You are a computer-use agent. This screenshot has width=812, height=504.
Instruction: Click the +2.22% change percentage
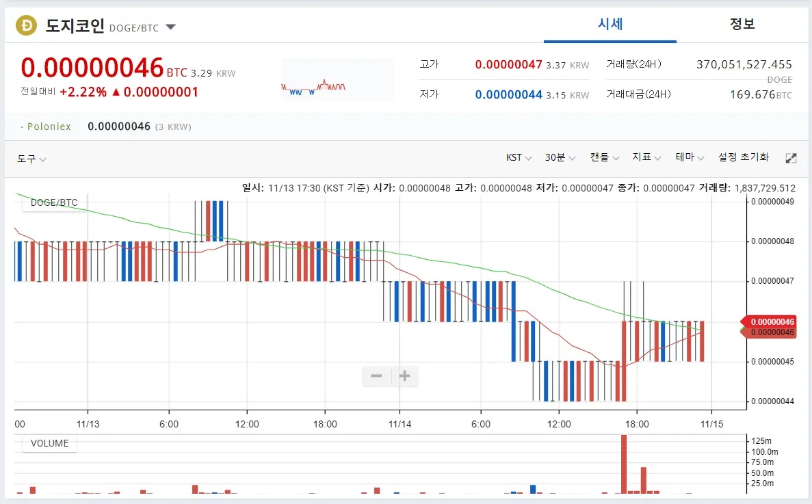83,92
